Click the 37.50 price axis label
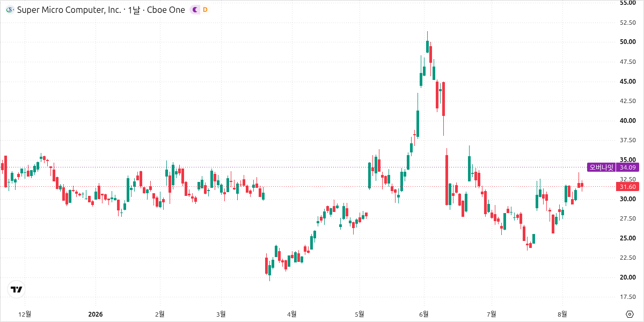The image size is (644, 322). point(627,140)
